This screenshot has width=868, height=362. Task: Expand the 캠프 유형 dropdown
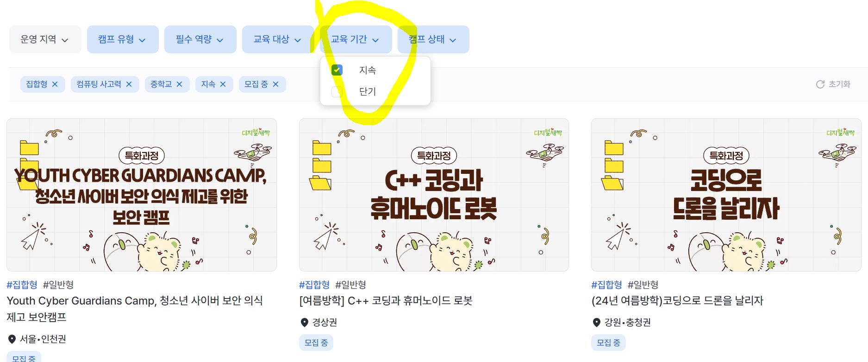pos(123,39)
